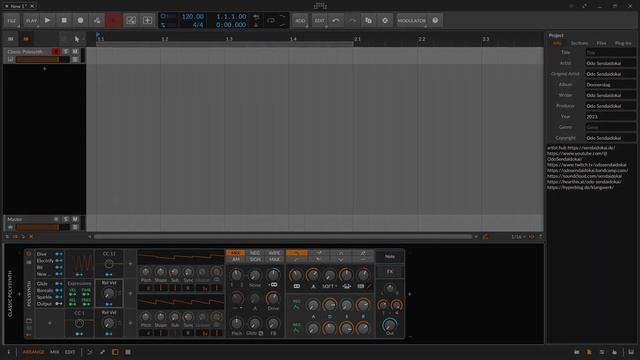Viewport: 640px width, 360px height.
Task: Arm global record in the transport
Action: click(80, 20)
